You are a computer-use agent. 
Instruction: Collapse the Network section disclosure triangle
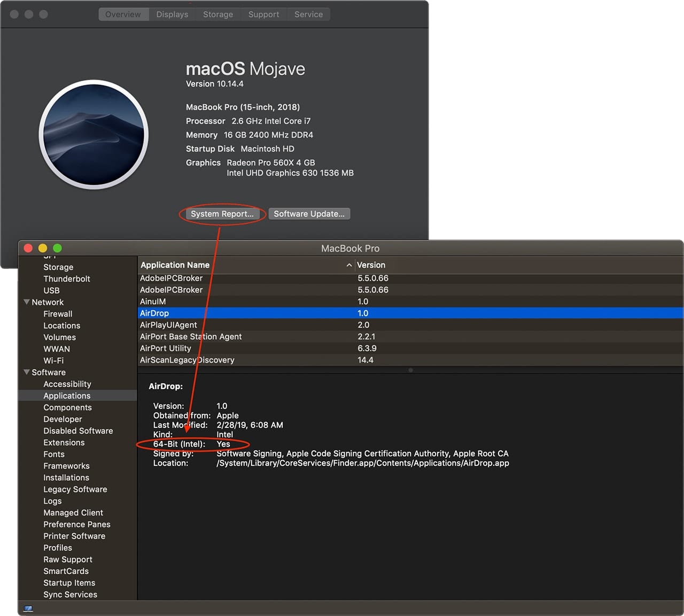27,302
